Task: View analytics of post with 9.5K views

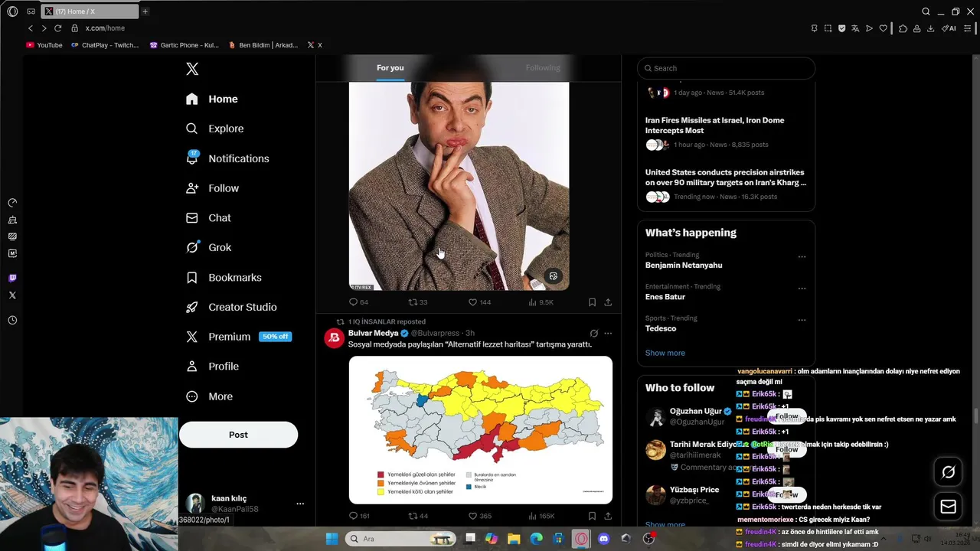Action: tap(541, 302)
